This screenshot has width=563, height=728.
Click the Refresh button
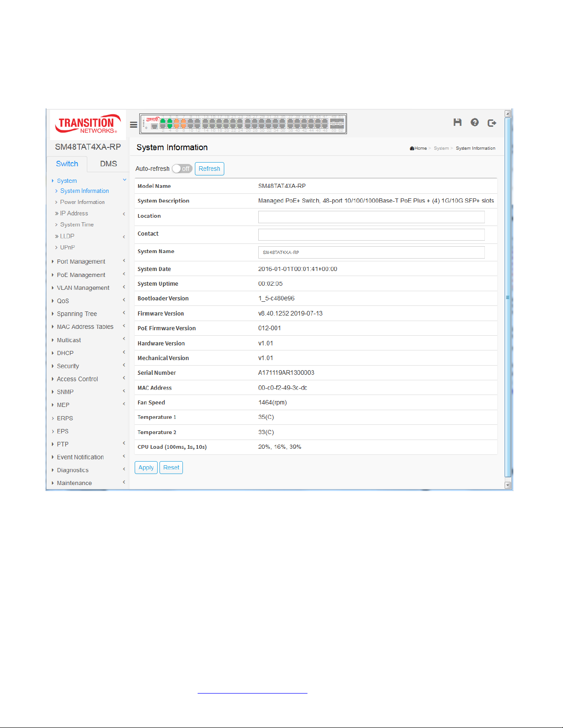[x=210, y=169]
